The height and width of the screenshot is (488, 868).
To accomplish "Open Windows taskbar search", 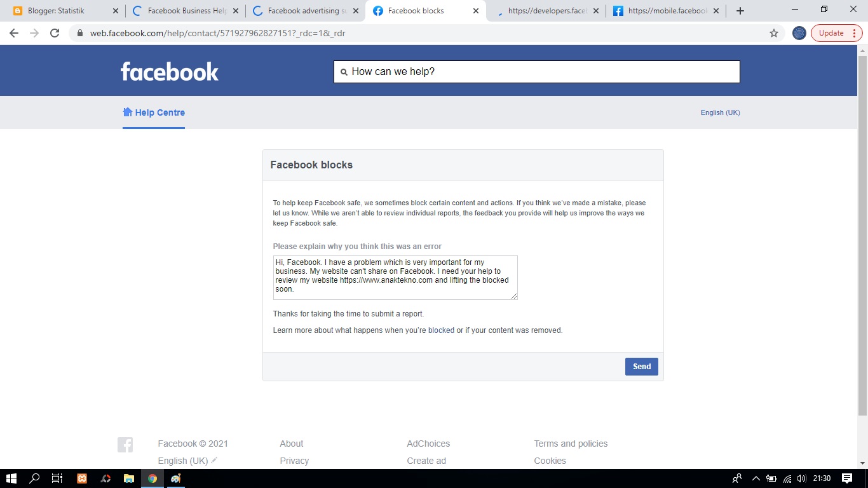I will click(35, 478).
